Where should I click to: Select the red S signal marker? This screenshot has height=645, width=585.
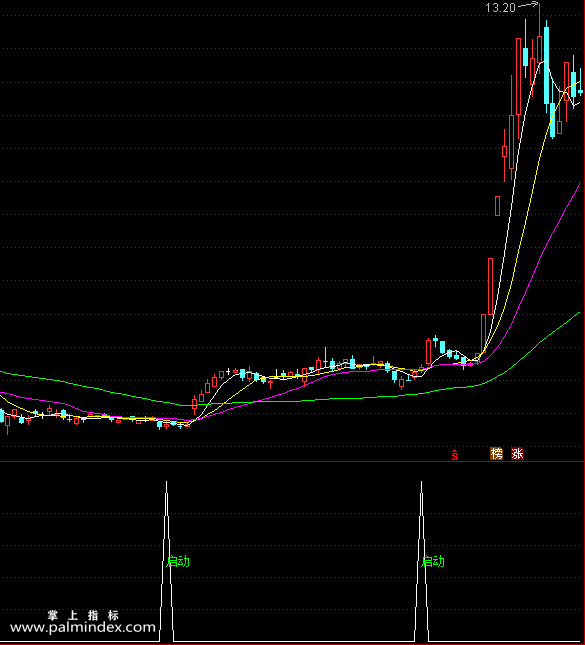(455, 455)
